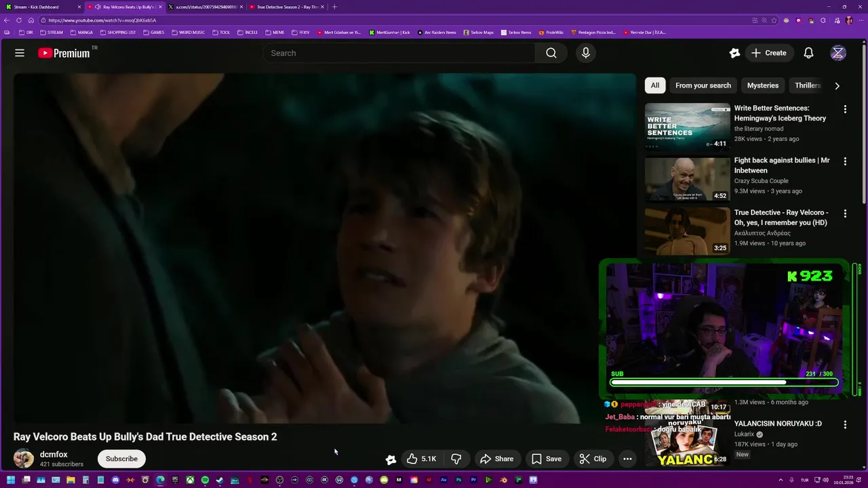
Task: Open the SHOPPING LIST bookmarks folder
Action: 118,32
